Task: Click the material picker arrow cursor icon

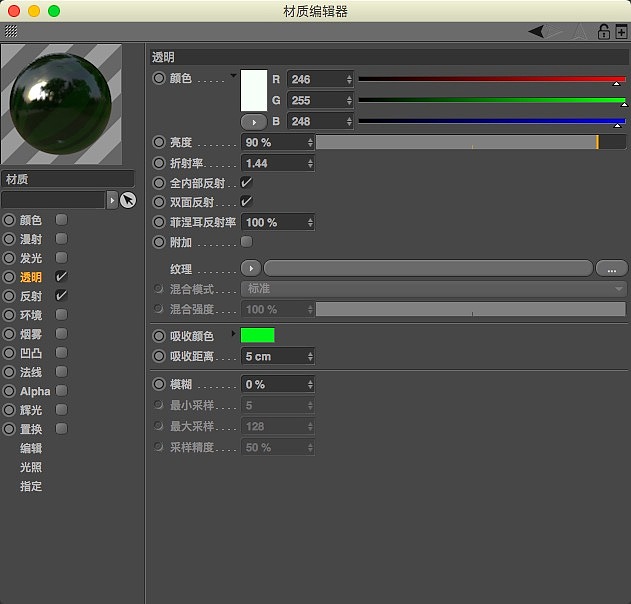Action: coord(128,200)
